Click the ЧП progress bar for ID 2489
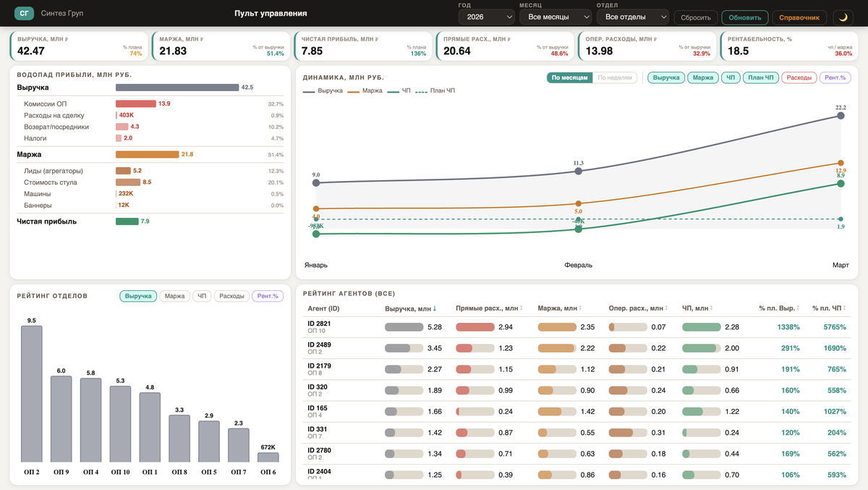 click(x=701, y=348)
